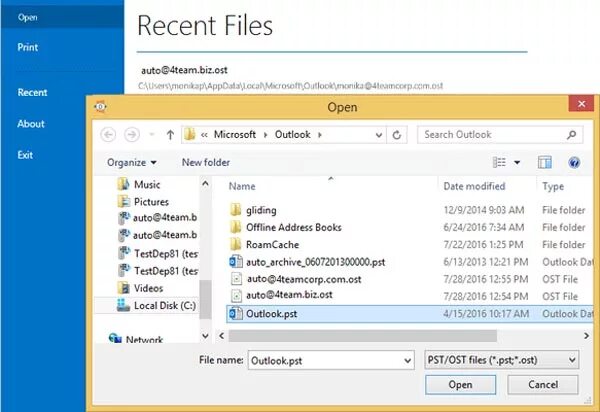Viewport: 600px width, 412px height.
Task: Click the Outlook breadcrumb segment
Action: tap(292, 135)
